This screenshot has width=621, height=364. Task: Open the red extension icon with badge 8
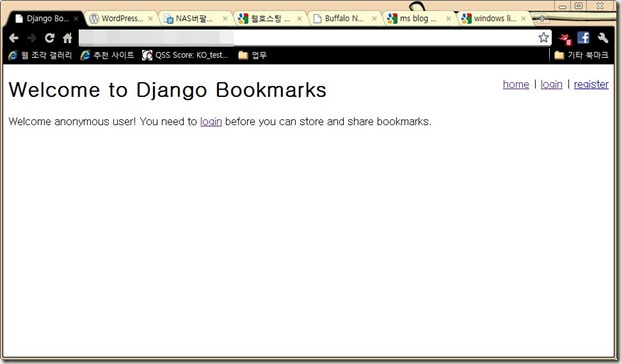tap(565, 38)
